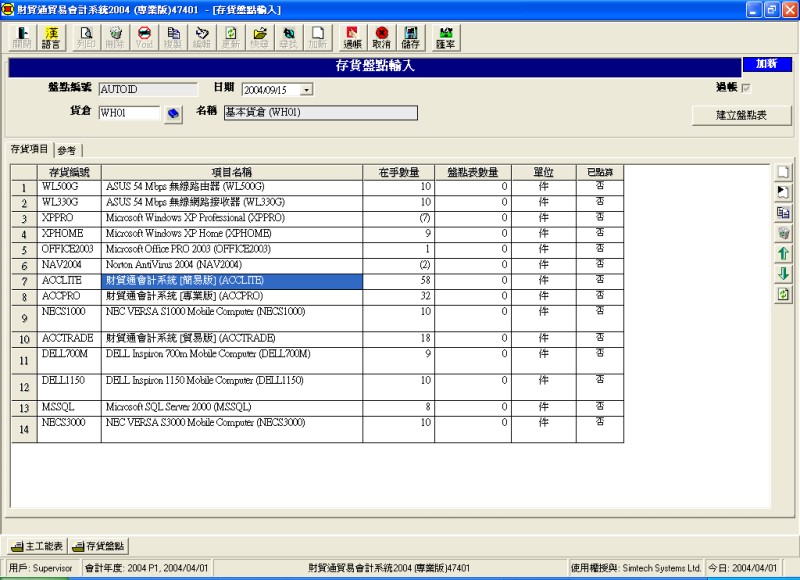Screen dimensions: 800x580
Task: Click the 名稱 基本貨倉 (WH01) field
Action: point(320,113)
